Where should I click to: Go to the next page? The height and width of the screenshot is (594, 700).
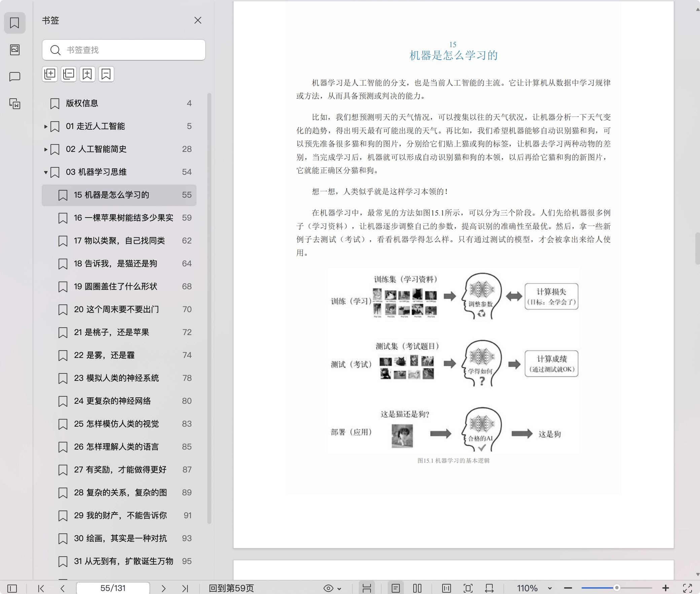click(164, 588)
